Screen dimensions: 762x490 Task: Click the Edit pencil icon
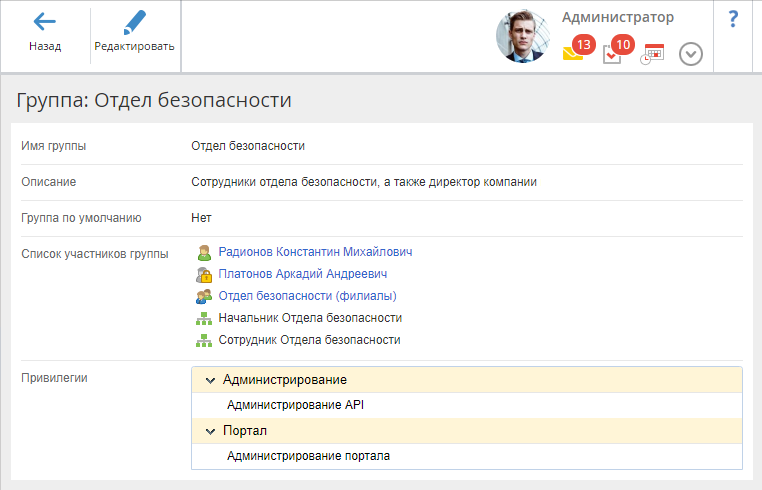tap(134, 22)
